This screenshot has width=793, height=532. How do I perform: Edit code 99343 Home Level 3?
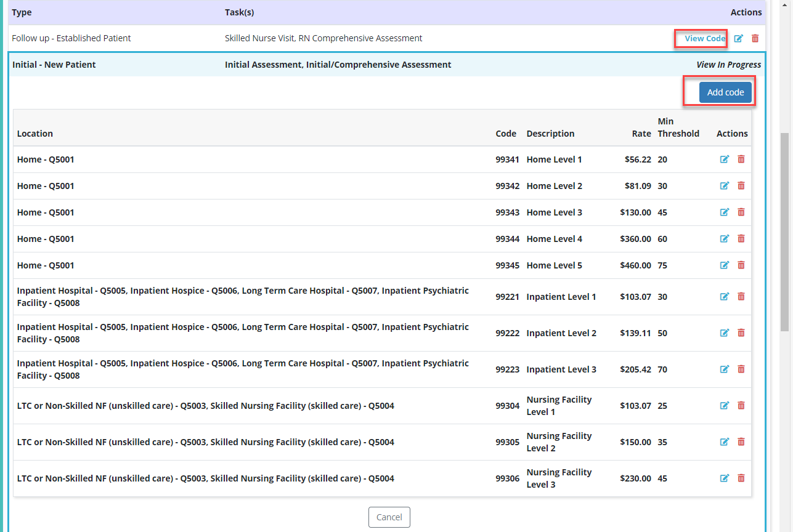pyautogui.click(x=725, y=212)
